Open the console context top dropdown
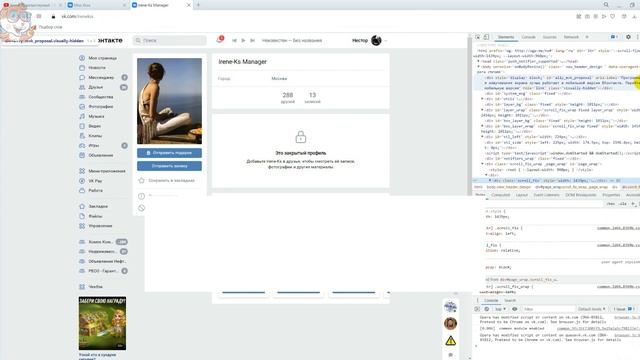Screen dimensions: 640x360 pyautogui.click(x=500, y=309)
